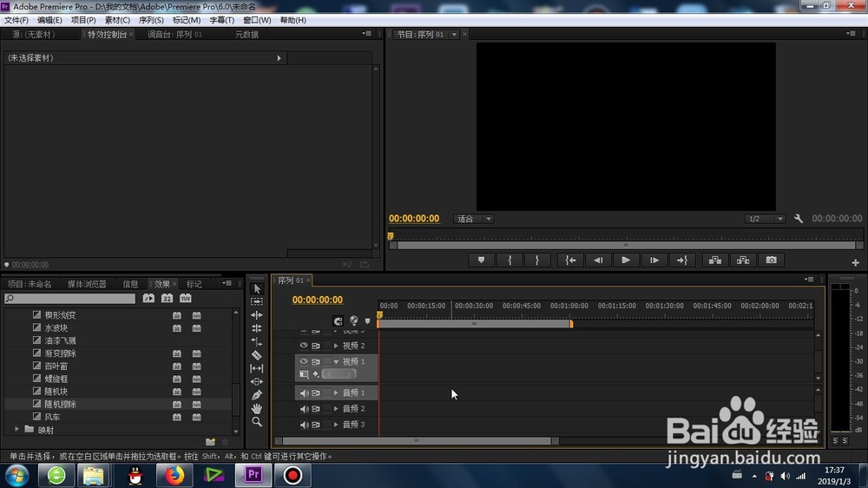Open the 1/2 playback resolution dropdown
Image resolution: width=868 pixels, height=488 pixels.
click(x=765, y=219)
